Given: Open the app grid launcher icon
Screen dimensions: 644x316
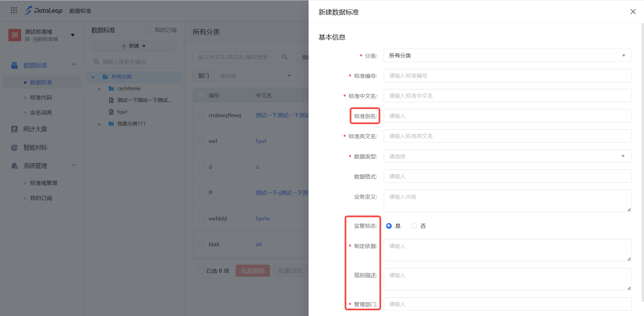Looking at the screenshot, I should pos(14,10).
